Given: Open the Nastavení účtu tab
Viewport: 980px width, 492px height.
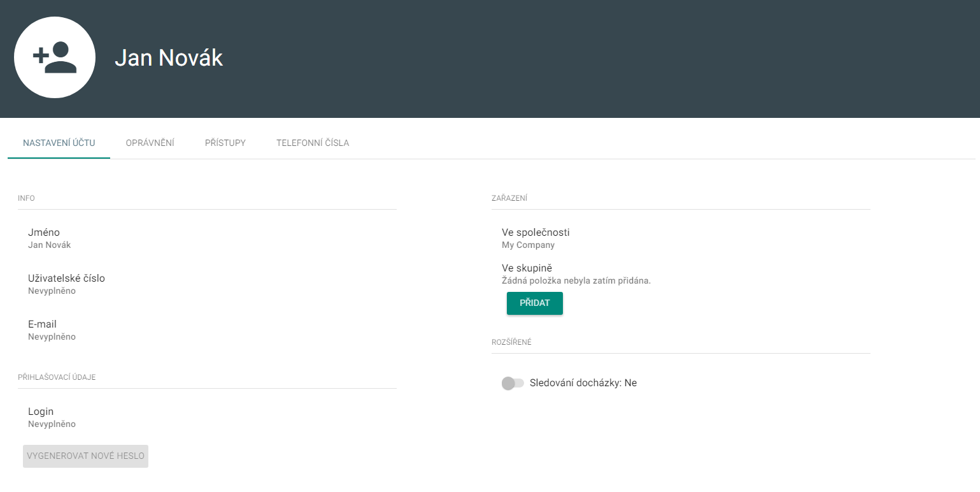Looking at the screenshot, I should pos(59,143).
